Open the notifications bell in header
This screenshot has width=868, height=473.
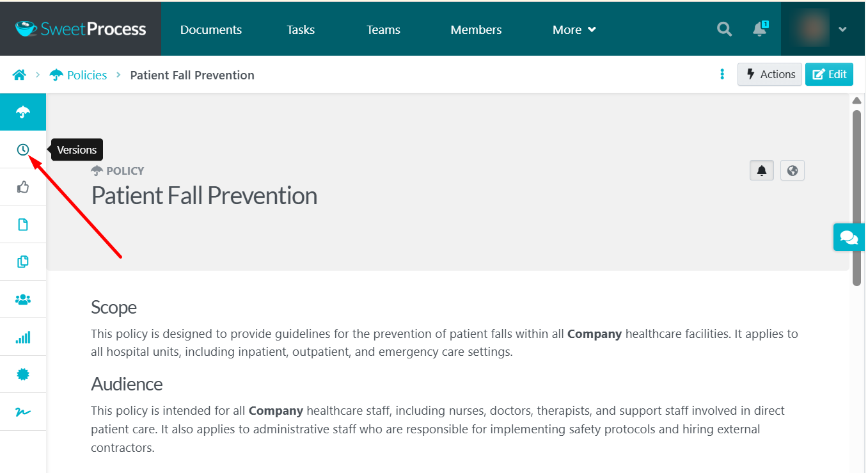(759, 29)
